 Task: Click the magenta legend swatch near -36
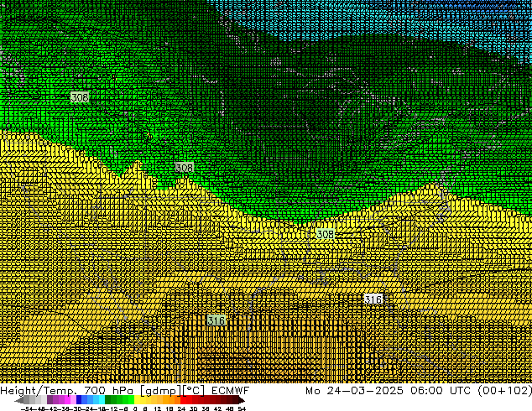point(67,399)
